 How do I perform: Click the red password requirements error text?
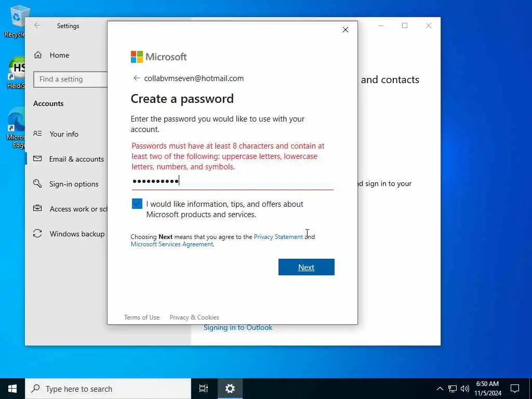point(228,156)
